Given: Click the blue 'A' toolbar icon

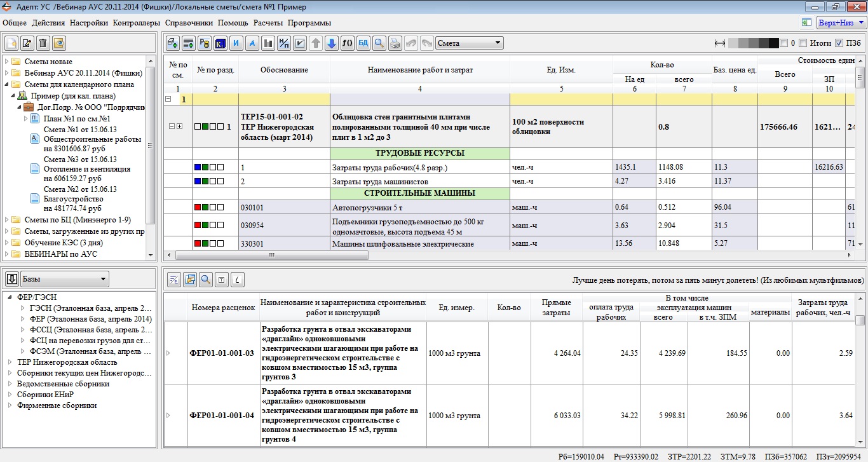Looking at the screenshot, I should (252, 43).
